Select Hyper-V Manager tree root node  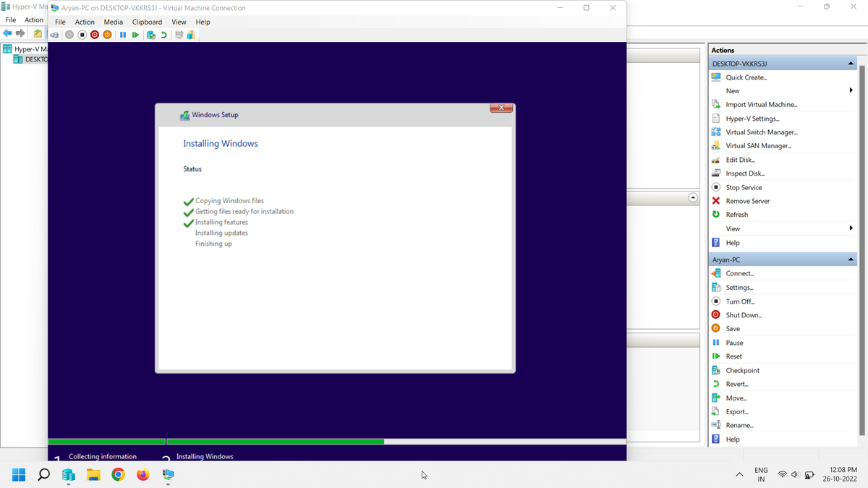coord(25,49)
